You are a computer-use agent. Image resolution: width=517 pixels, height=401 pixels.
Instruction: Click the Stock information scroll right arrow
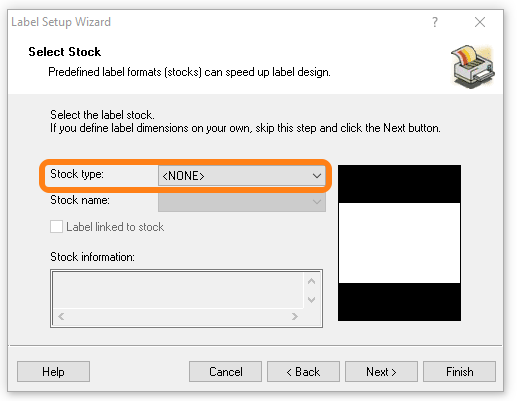pos(294,316)
